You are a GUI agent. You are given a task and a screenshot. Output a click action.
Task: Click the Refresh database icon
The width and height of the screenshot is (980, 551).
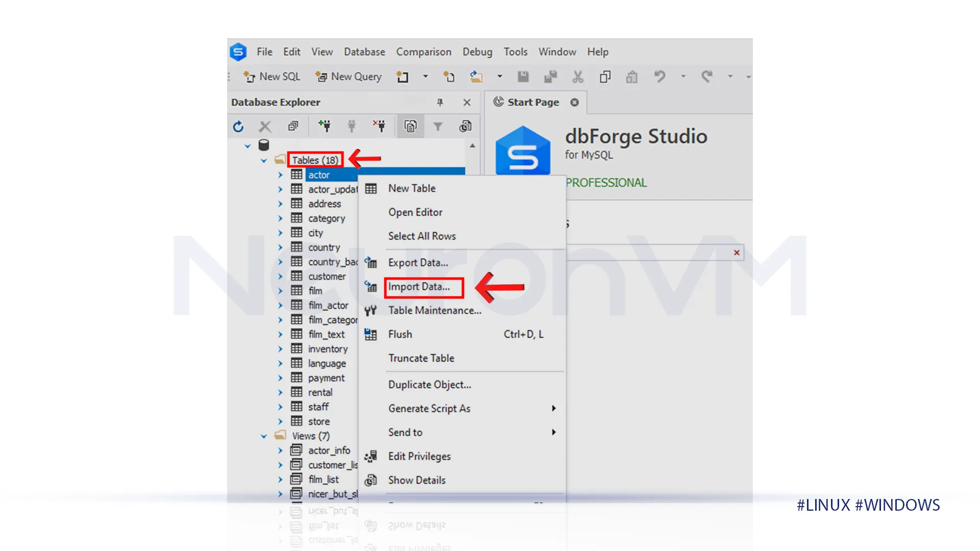coord(238,127)
